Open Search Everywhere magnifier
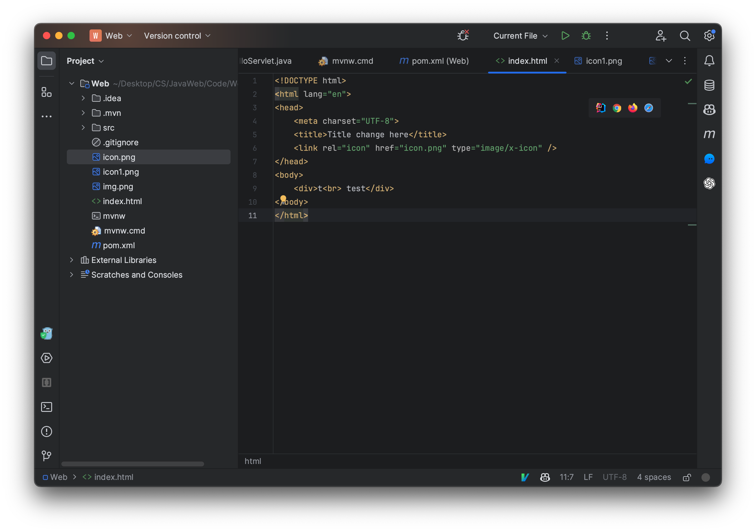Screen dimensions: 756x532 tap(685, 36)
